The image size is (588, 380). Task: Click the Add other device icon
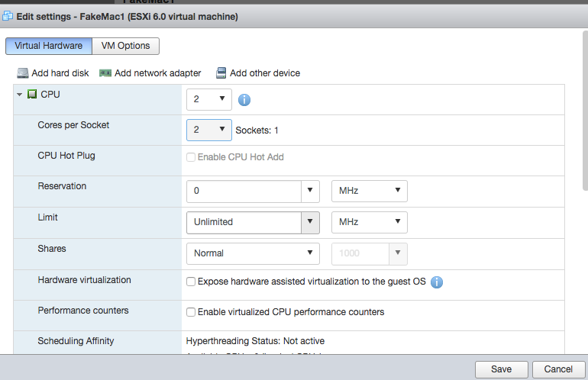pyautogui.click(x=221, y=72)
